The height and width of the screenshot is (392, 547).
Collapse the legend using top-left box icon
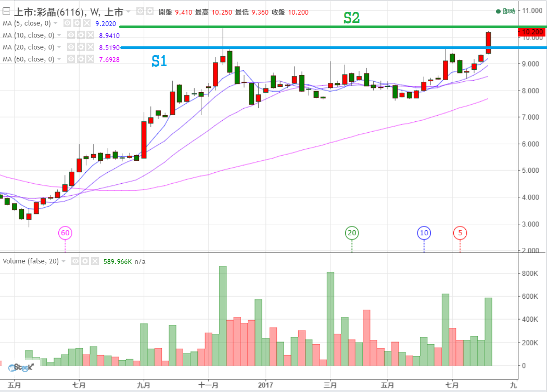point(6,11)
